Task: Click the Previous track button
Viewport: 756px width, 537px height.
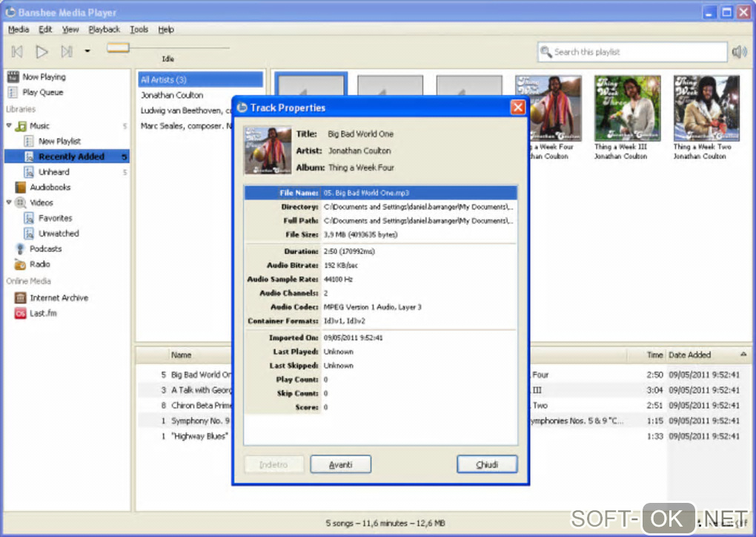Action: tap(17, 51)
